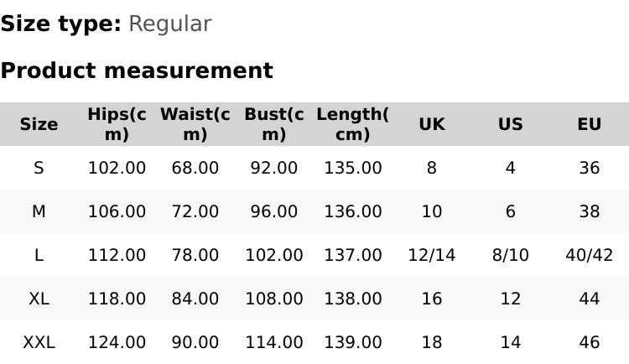Click the 12/14 UK size cell

[x=431, y=255]
